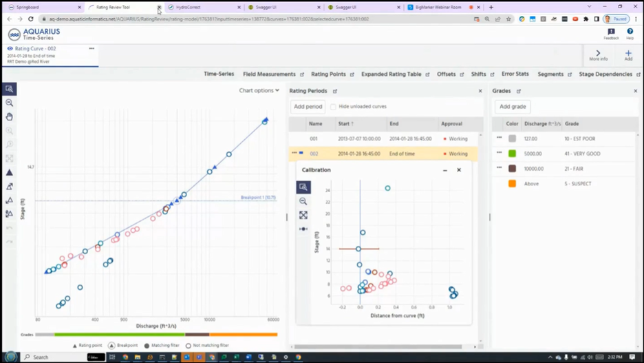Expand the Chart options dropdown
The image size is (644, 363).
coord(259,90)
